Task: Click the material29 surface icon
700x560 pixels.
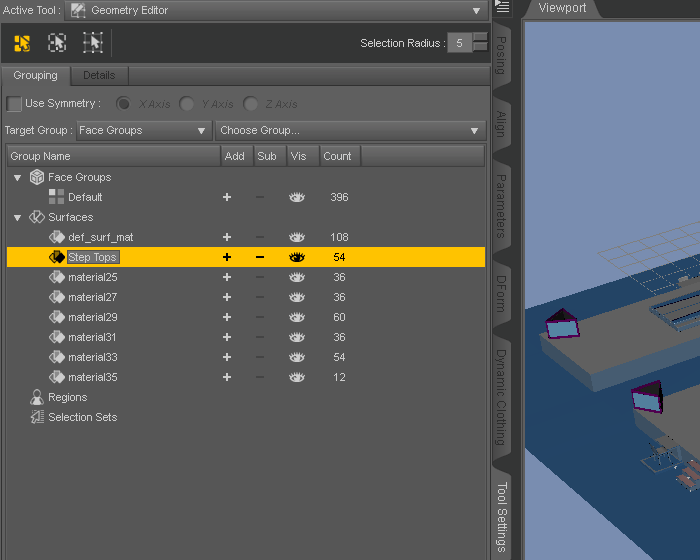Action: coord(57,317)
